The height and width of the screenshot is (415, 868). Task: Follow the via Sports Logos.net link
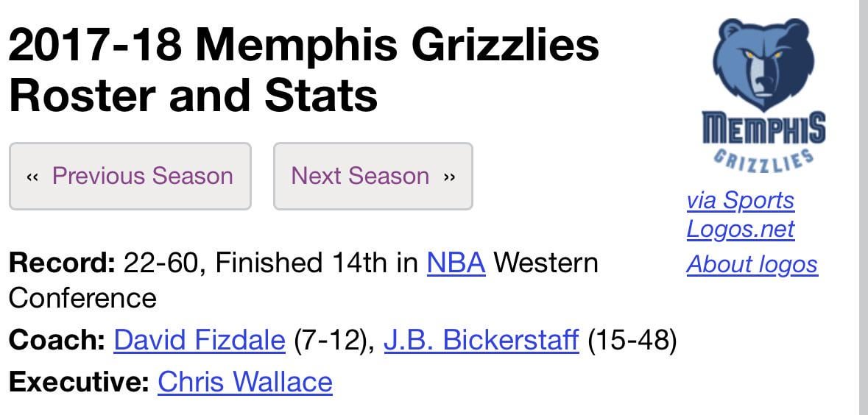coord(740,214)
